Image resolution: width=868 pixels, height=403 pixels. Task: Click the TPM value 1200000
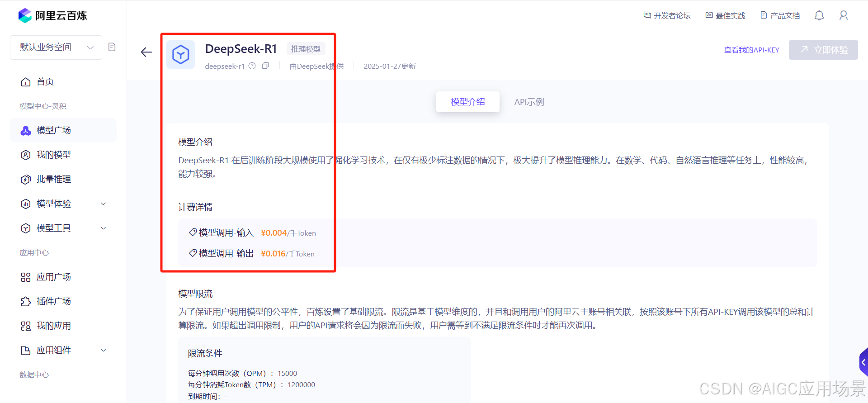[x=302, y=384]
